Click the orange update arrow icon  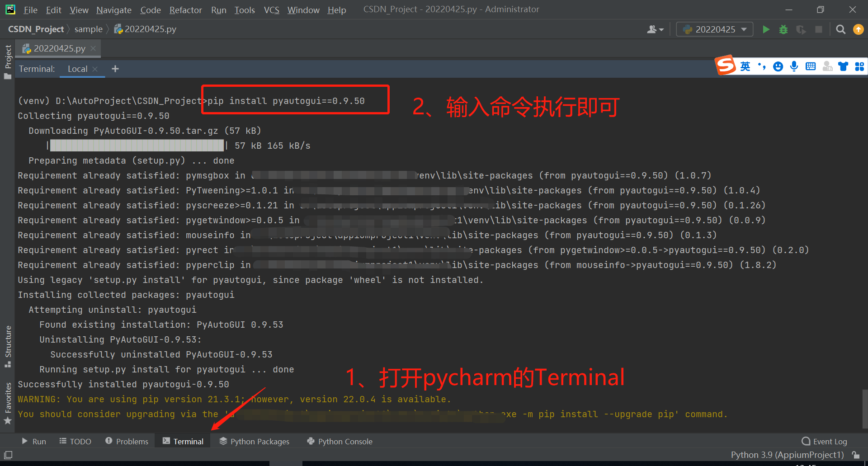pos(858,29)
